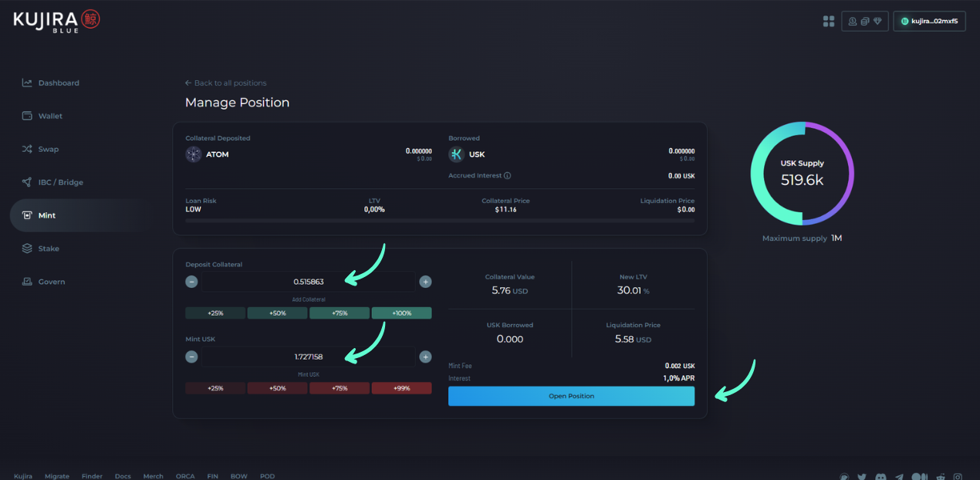Open the Kujira footer link
The height and width of the screenshot is (480, 980).
point(23,476)
